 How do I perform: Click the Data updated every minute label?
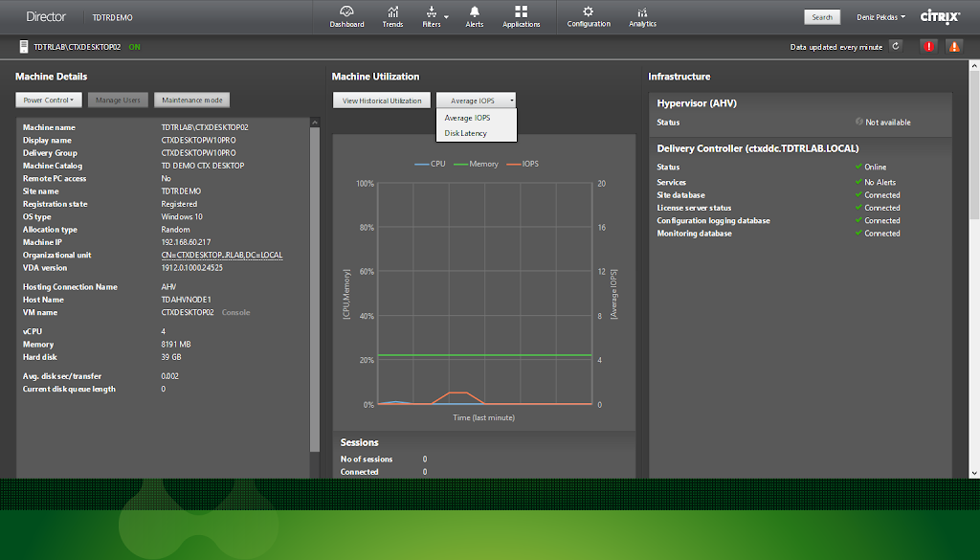pos(836,47)
